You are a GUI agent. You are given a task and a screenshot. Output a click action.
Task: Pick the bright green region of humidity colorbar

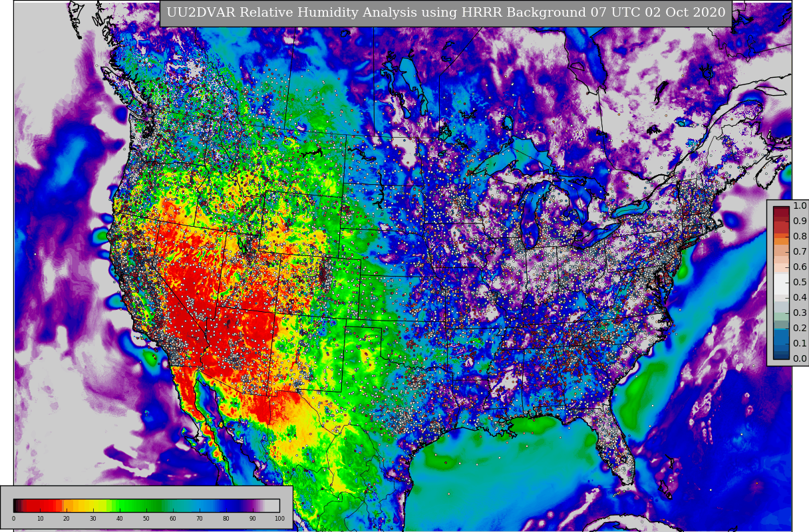[x=126, y=505]
